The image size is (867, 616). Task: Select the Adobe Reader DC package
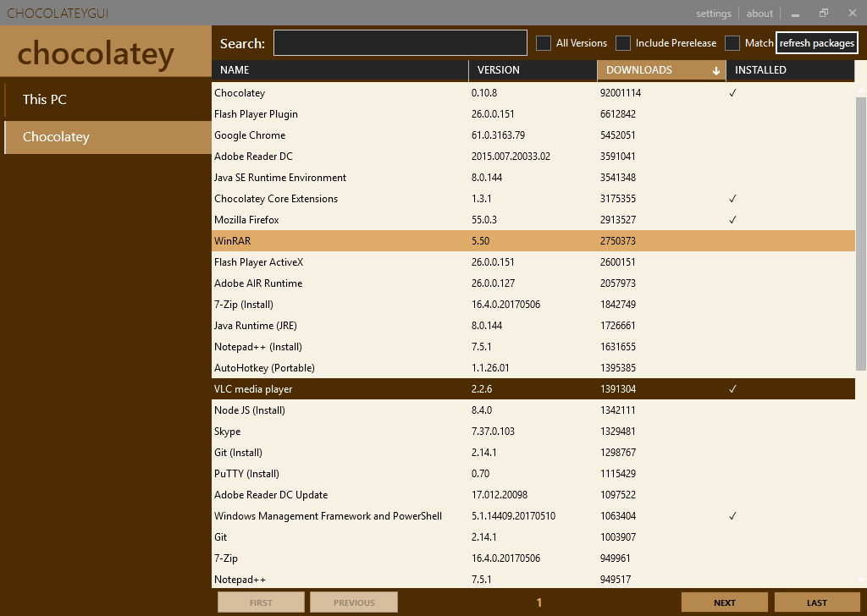pos(533,157)
